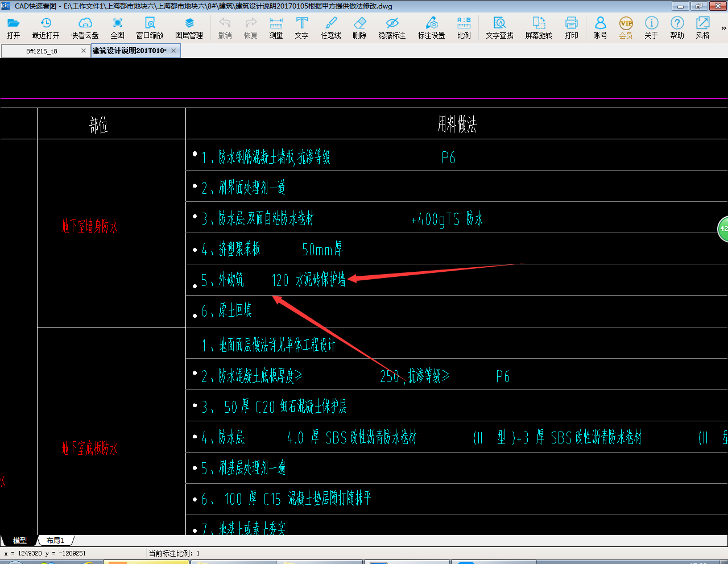This screenshot has height=564, width=728.
Task: Click the coordinate readout in status bar
Action: point(44,553)
